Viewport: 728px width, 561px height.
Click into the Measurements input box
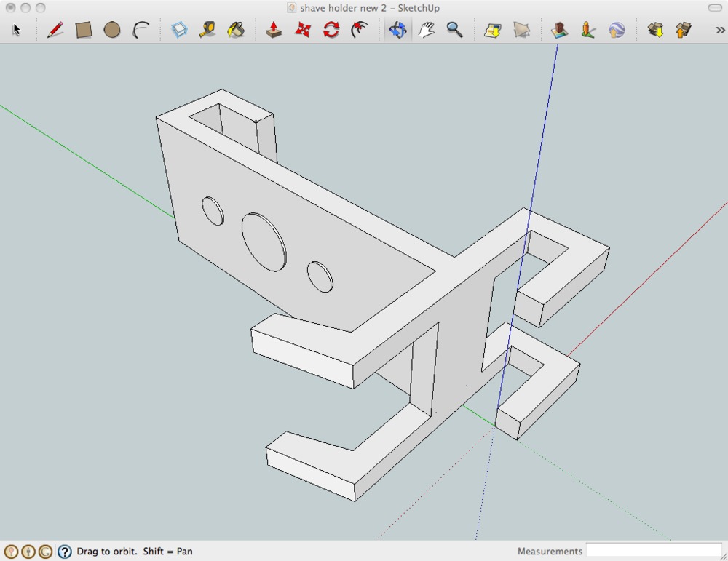coord(653,551)
